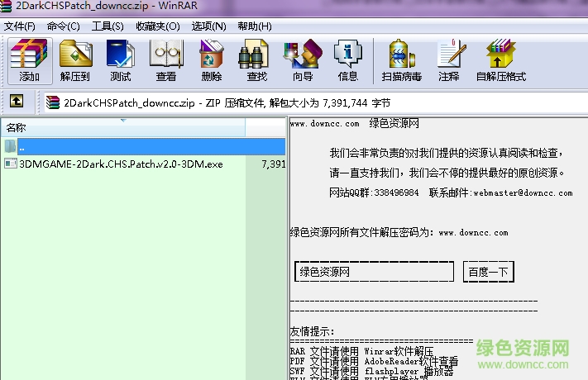Open the 帮助(H) menu

coord(255,26)
